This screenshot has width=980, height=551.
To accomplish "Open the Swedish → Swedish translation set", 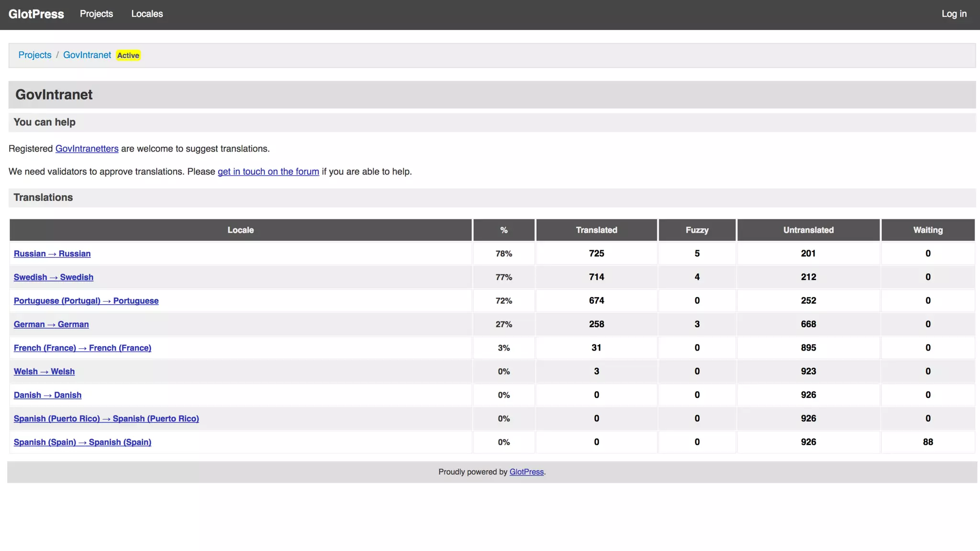I will tap(53, 277).
